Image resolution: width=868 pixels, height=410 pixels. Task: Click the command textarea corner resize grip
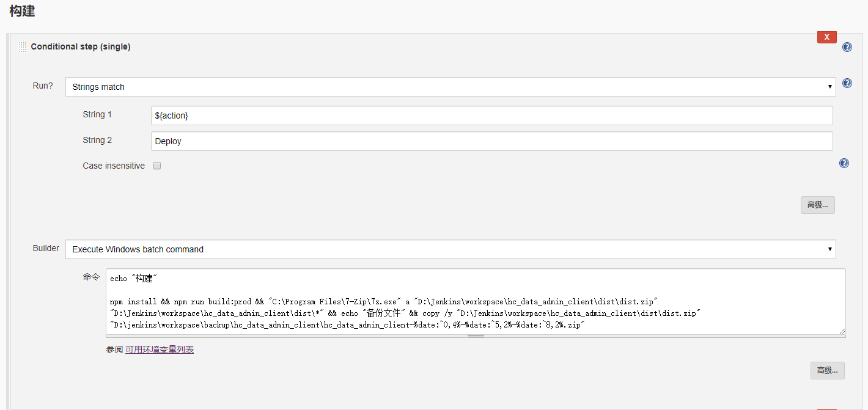[842, 331]
